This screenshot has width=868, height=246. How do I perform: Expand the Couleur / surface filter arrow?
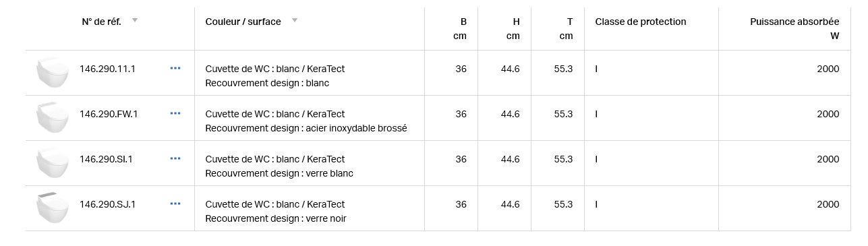[x=295, y=20]
